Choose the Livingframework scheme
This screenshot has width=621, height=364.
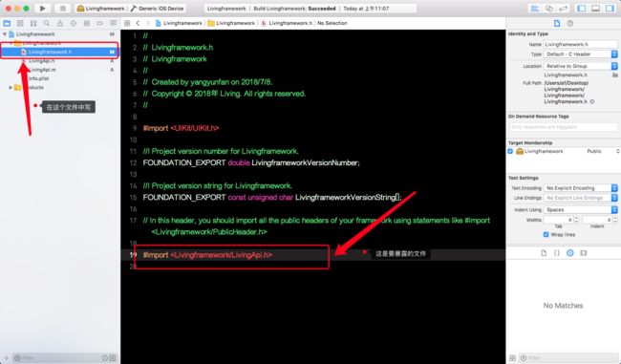pos(101,9)
